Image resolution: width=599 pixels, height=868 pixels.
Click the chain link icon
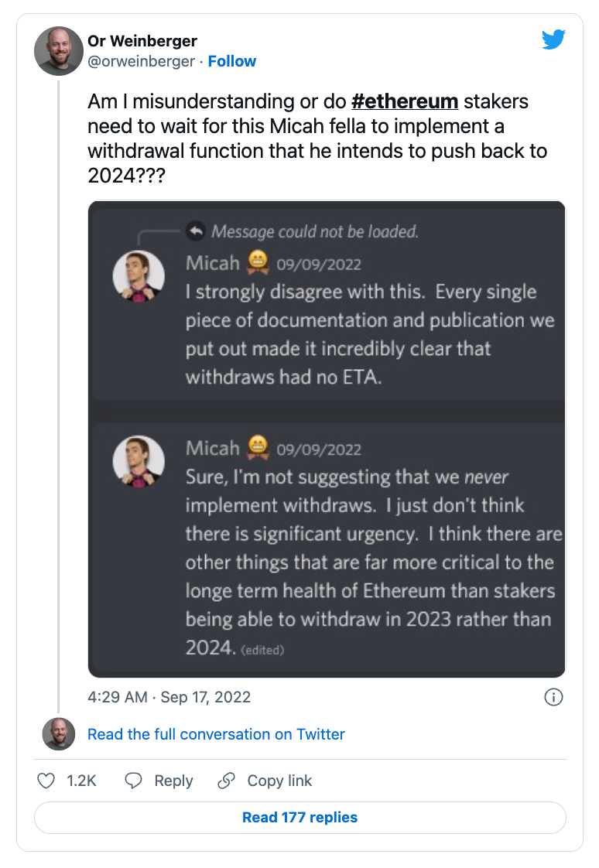click(x=227, y=781)
